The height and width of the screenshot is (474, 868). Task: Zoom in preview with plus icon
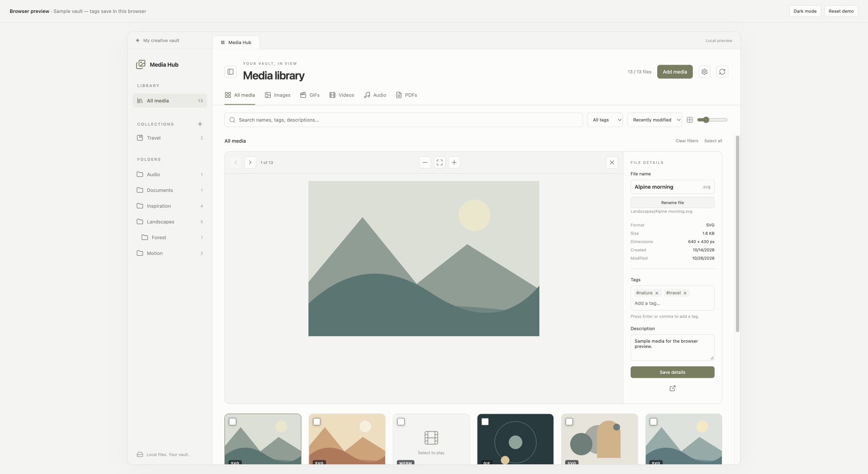(x=454, y=162)
